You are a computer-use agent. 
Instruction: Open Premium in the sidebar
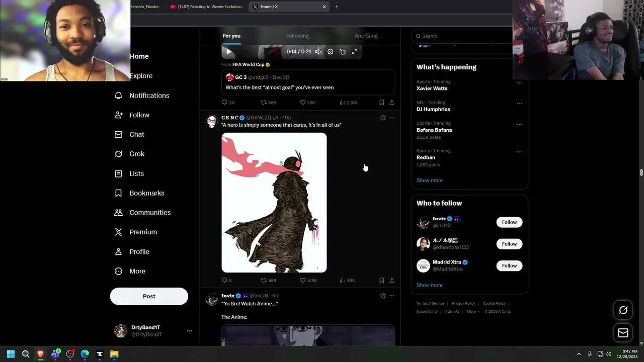136,232
